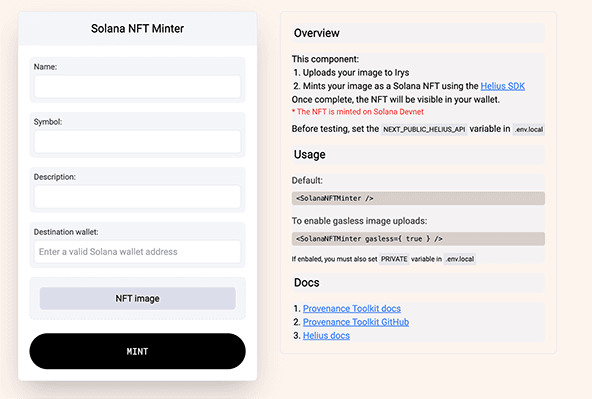Click the PRIVATE variable code tag
The width and height of the screenshot is (592, 399).
click(x=394, y=259)
